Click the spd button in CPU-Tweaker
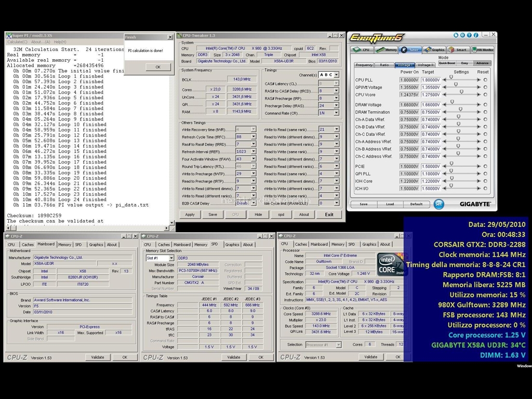 coord(281,215)
